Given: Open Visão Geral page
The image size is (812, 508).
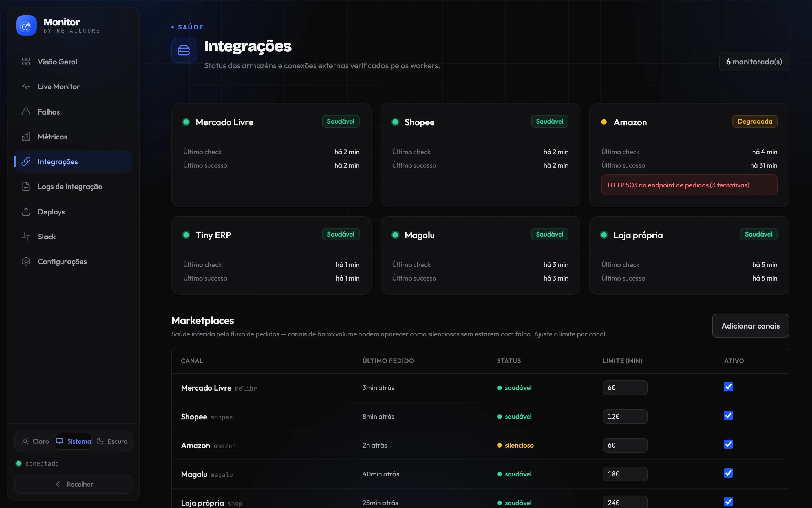Looking at the screenshot, I should point(73,62).
